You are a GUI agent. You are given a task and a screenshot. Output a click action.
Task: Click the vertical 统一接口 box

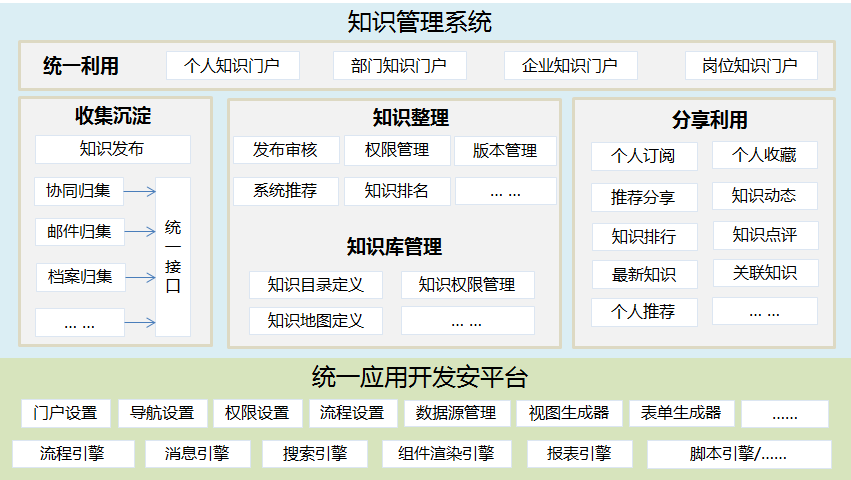click(173, 257)
